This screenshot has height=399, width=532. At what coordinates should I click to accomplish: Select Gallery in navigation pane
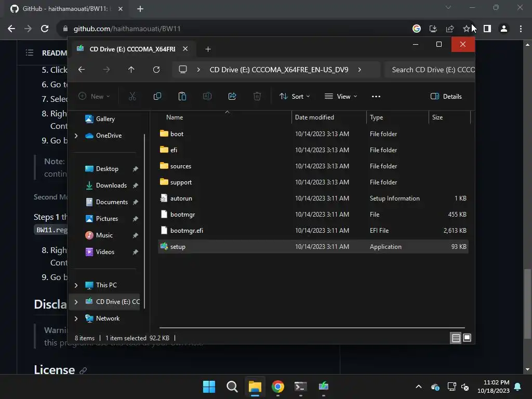click(x=105, y=119)
